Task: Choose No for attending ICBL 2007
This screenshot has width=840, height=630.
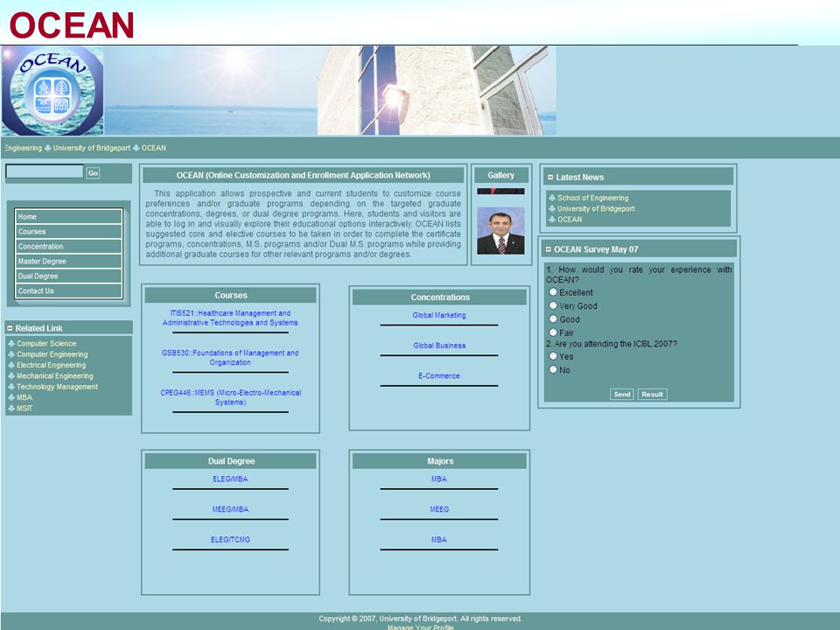Action: 553,369
